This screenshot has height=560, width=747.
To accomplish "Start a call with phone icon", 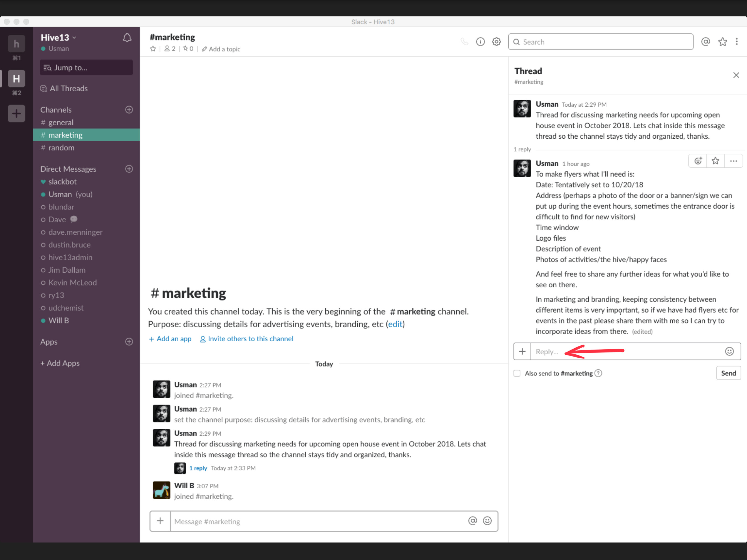I will coord(465,42).
